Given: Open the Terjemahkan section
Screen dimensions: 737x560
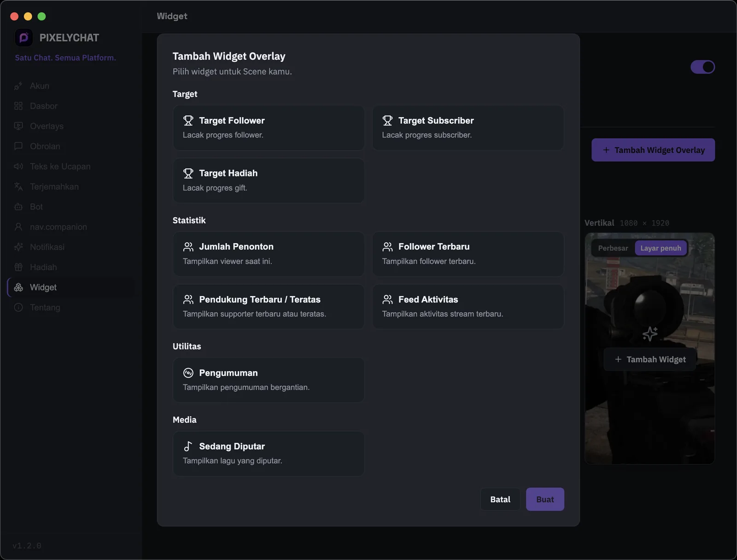Looking at the screenshot, I should [x=71, y=187].
